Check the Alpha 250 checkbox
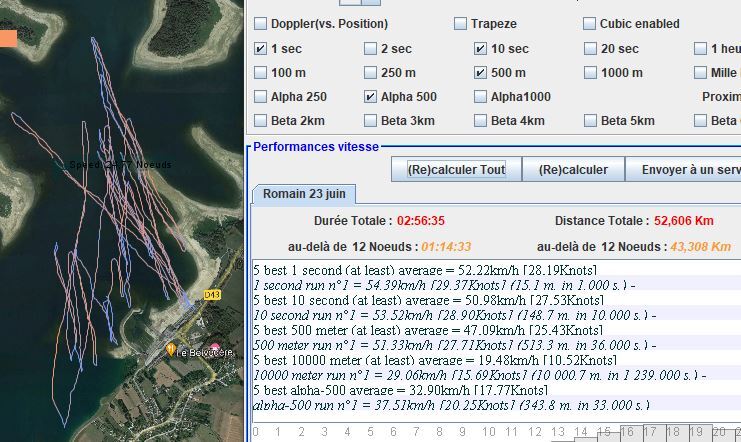 tap(260, 96)
